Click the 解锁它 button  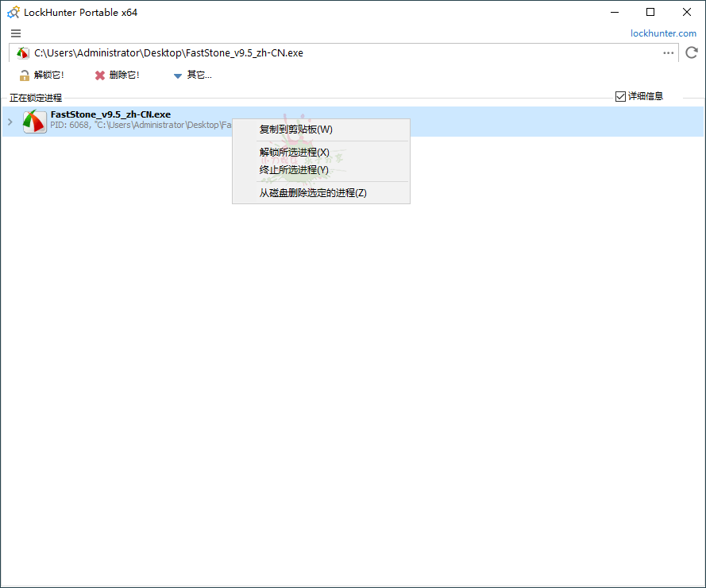(45, 74)
